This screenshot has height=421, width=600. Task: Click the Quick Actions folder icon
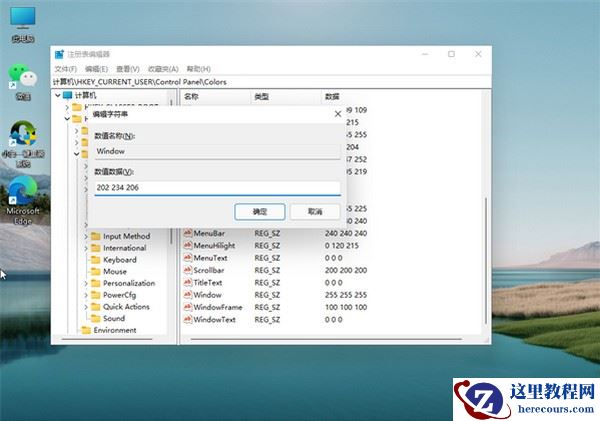point(96,307)
